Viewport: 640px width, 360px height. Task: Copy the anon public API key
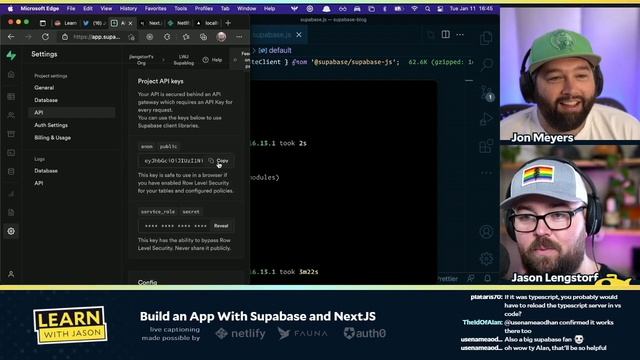click(219, 161)
